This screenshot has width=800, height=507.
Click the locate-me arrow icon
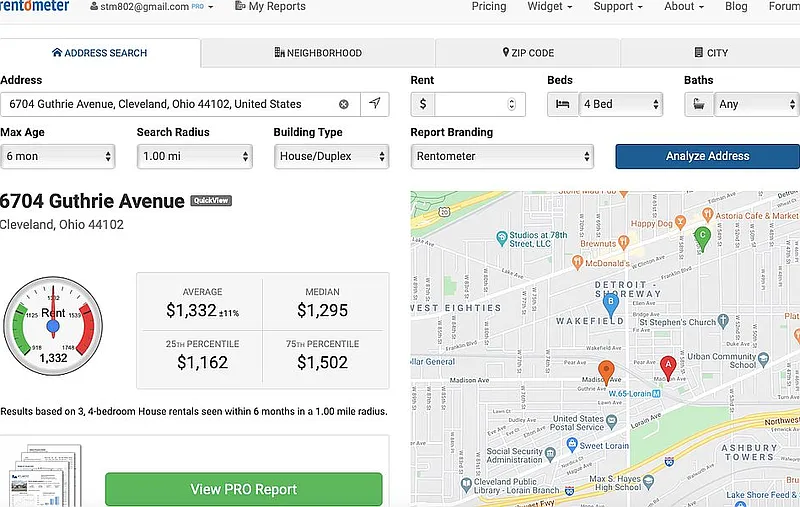point(374,104)
